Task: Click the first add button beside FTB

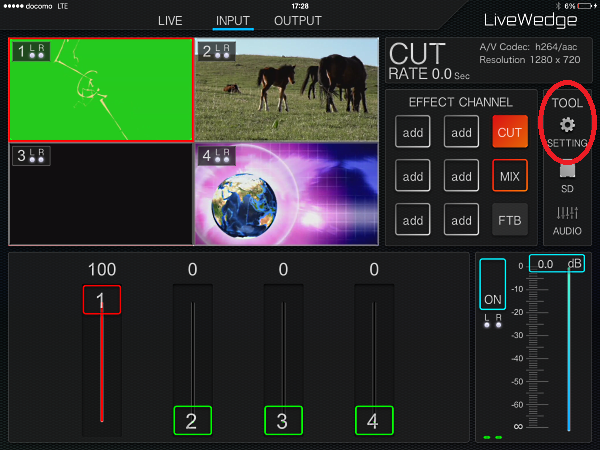Action: [x=412, y=220]
